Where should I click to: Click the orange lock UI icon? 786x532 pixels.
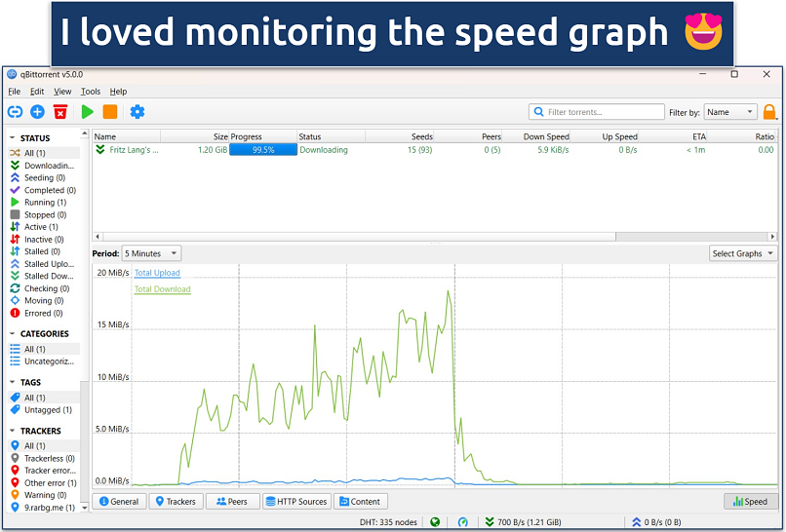click(x=769, y=112)
